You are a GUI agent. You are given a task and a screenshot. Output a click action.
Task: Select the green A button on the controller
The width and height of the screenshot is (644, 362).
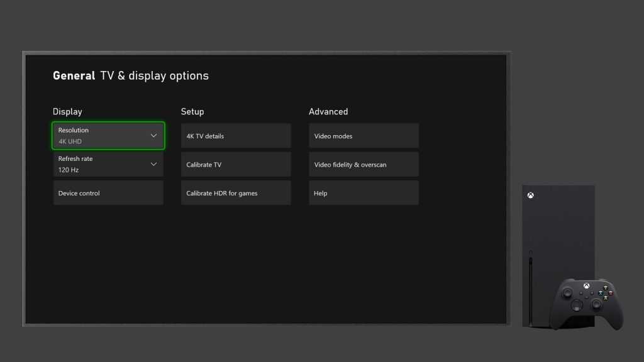tap(606, 297)
